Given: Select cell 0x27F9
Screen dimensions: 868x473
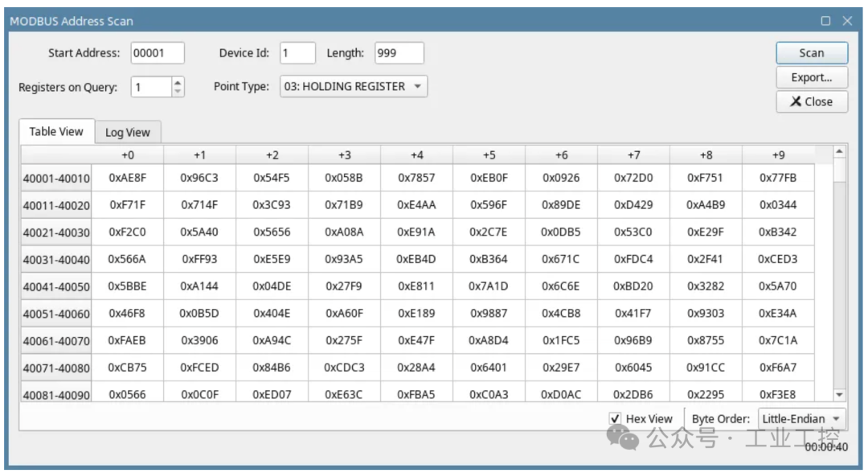Looking at the screenshot, I should tap(344, 286).
